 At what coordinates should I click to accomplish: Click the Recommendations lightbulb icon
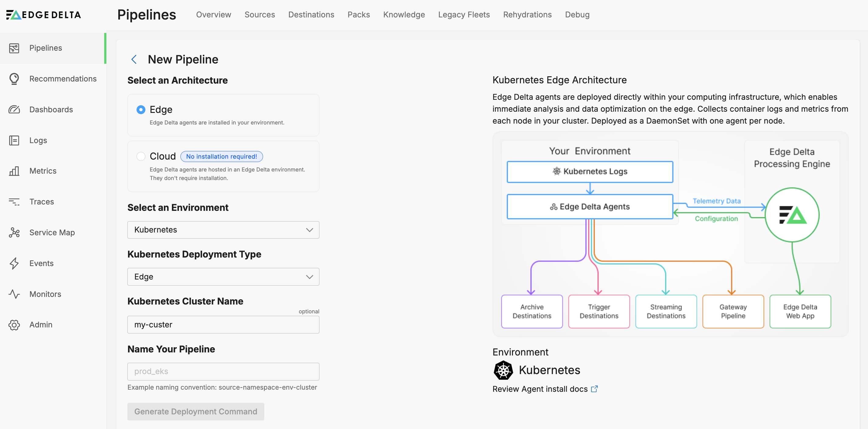[x=14, y=79]
